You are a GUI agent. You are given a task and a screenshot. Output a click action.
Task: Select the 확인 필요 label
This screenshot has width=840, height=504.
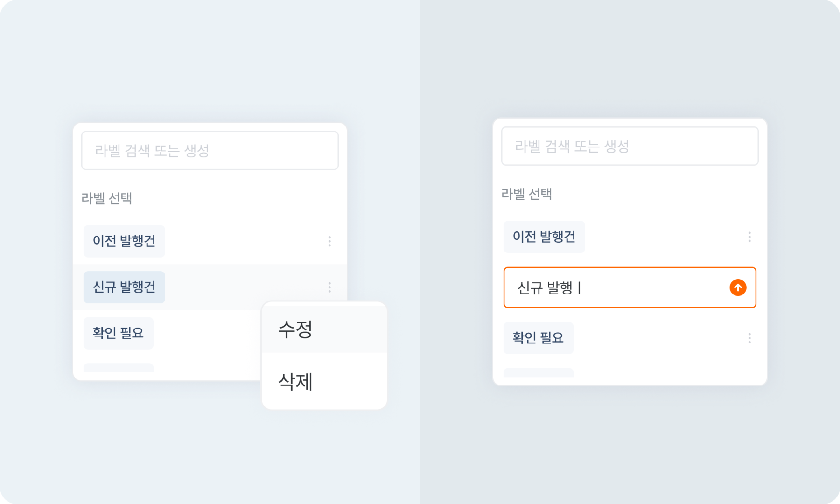[118, 332]
